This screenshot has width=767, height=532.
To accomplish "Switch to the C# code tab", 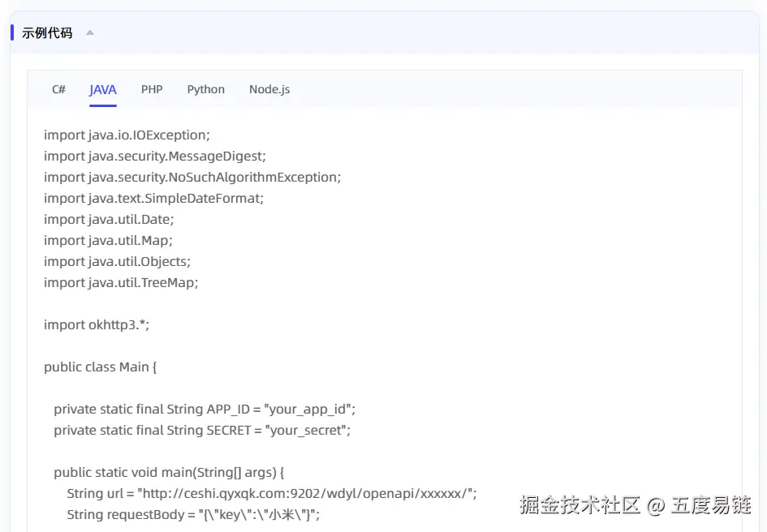I will (58, 89).
